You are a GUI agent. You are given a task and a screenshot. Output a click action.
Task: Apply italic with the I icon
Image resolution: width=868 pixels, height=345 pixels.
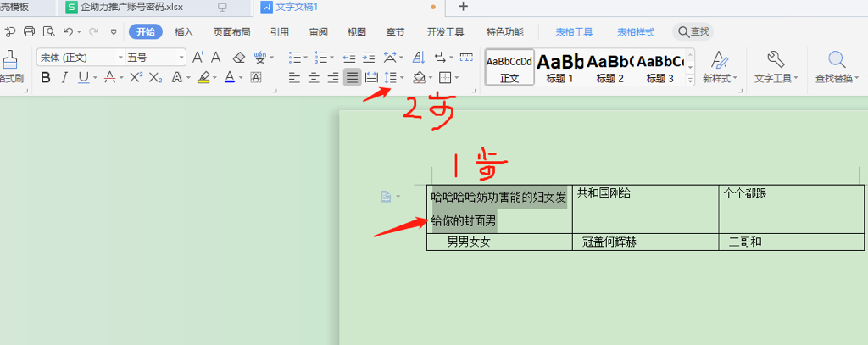click(x=64, y=77)
